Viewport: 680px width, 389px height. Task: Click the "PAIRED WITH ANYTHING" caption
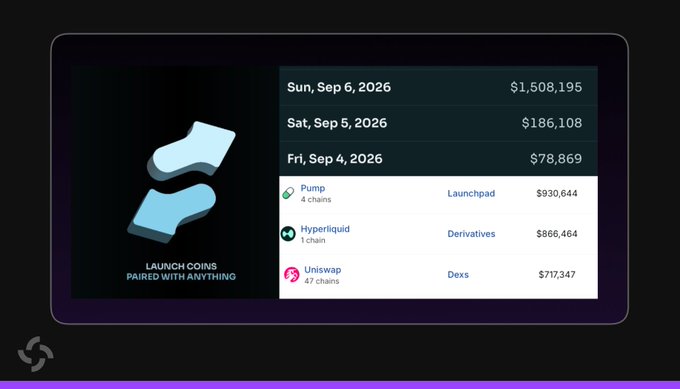[x=181, y=277]
